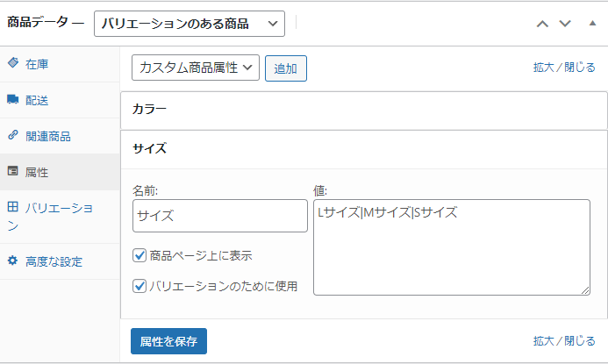Open the カスタム商品属性 dropdown
608x364 pixels.
click(196, 68)
